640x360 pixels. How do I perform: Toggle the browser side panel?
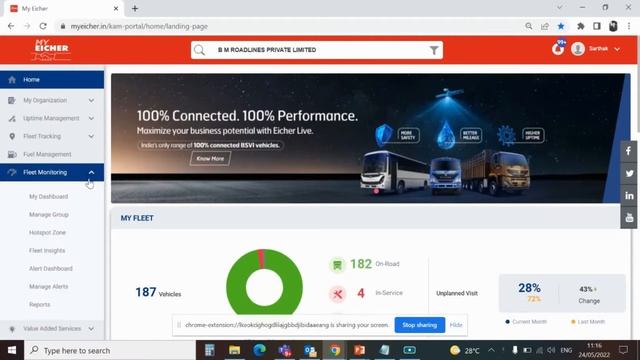[597, 26]
